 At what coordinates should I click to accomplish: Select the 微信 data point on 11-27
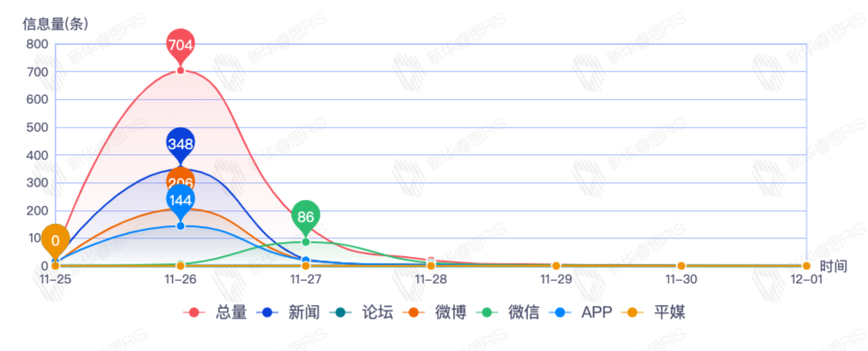coord(306,242)
